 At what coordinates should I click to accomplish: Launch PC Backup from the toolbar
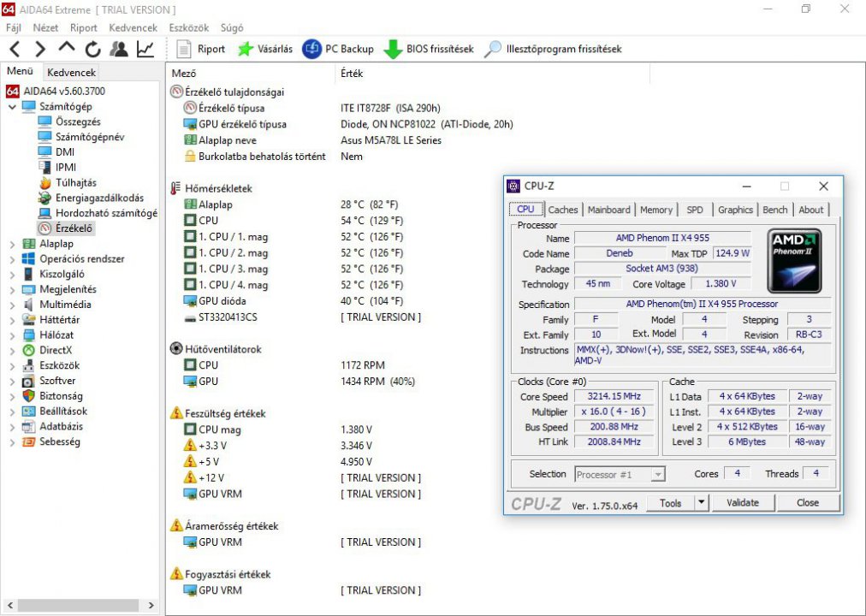pyautogui.click(x=338, y=49)
